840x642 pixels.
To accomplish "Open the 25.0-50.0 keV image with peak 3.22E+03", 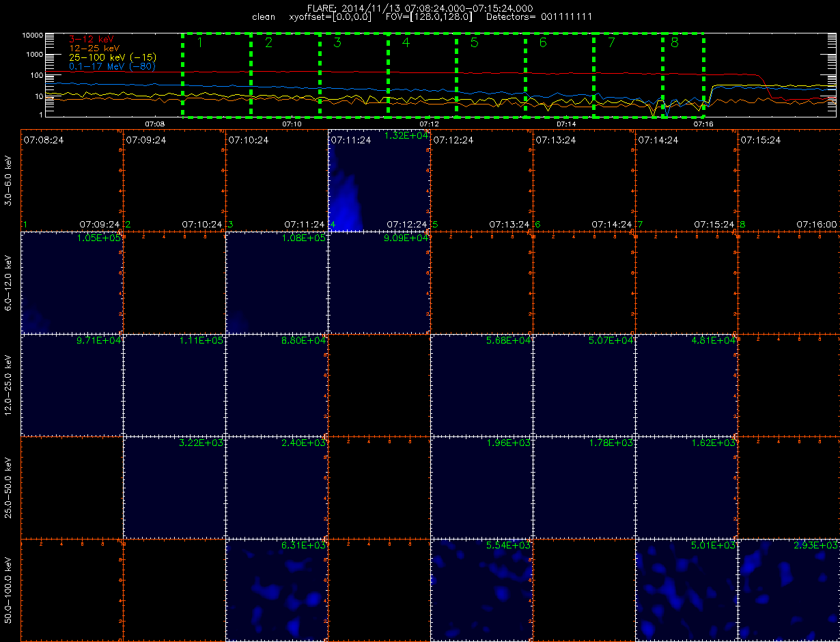I will [x=174, y=488].
